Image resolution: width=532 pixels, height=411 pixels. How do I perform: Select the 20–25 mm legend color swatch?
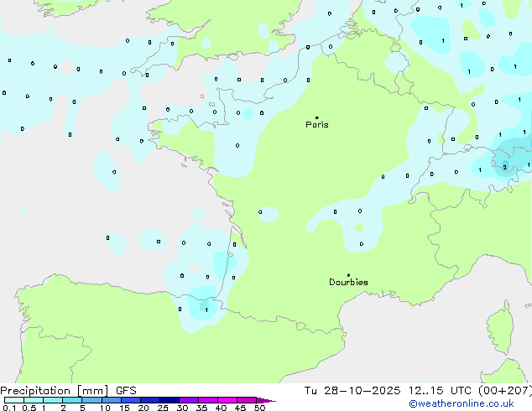pos(149,400)
